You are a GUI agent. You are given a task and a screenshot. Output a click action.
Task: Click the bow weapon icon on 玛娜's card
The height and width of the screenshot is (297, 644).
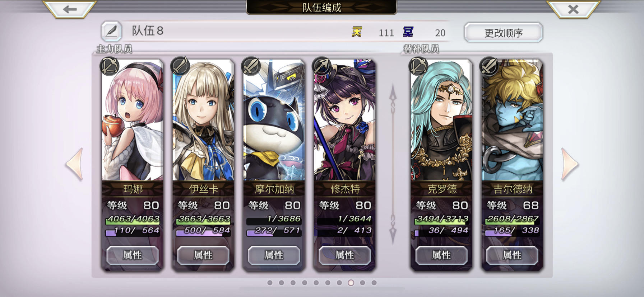coord(110,66)
